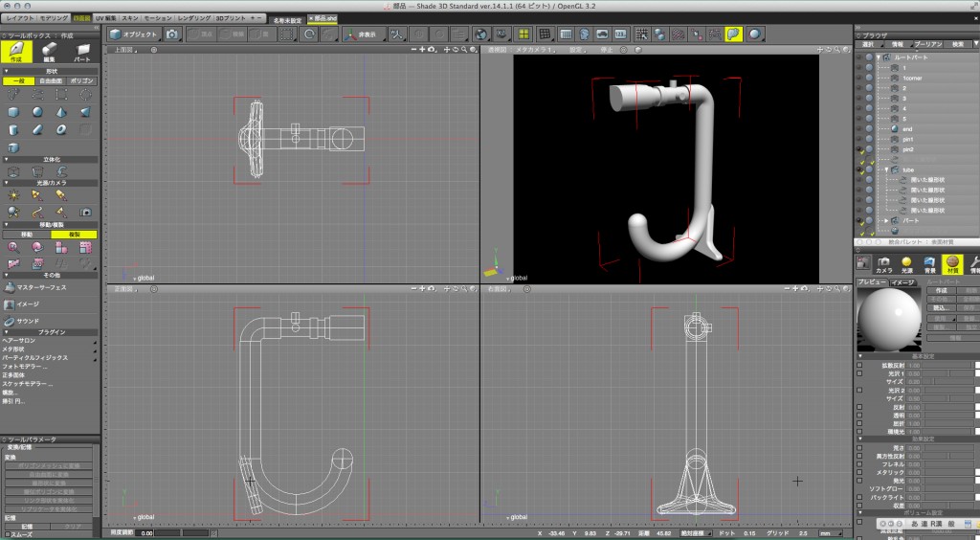
Task: Select the rotate copy tool icon
Action: (37, 247)
